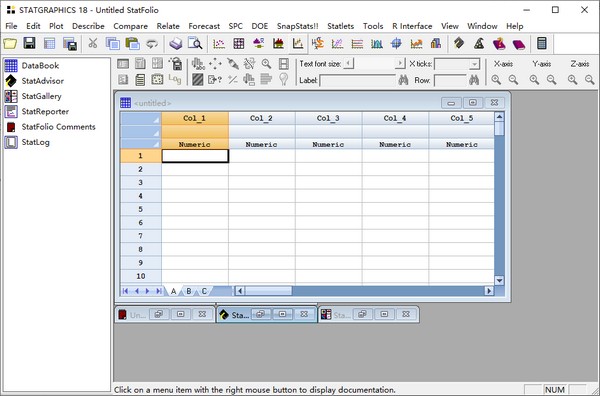
Task: Click the Text font size decrease arrow
Action: pyautogui.click(x=349, y=63)
